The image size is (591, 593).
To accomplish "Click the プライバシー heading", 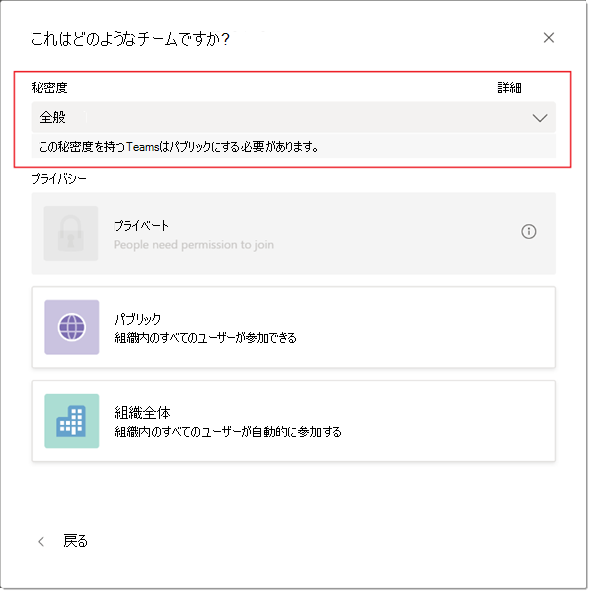I will 59,179.
